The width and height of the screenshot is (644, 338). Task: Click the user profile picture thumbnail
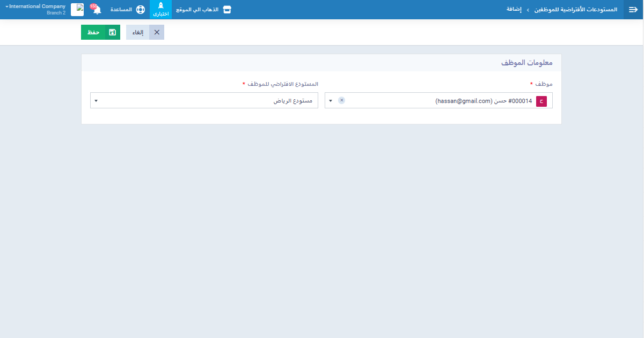[77, 10]
